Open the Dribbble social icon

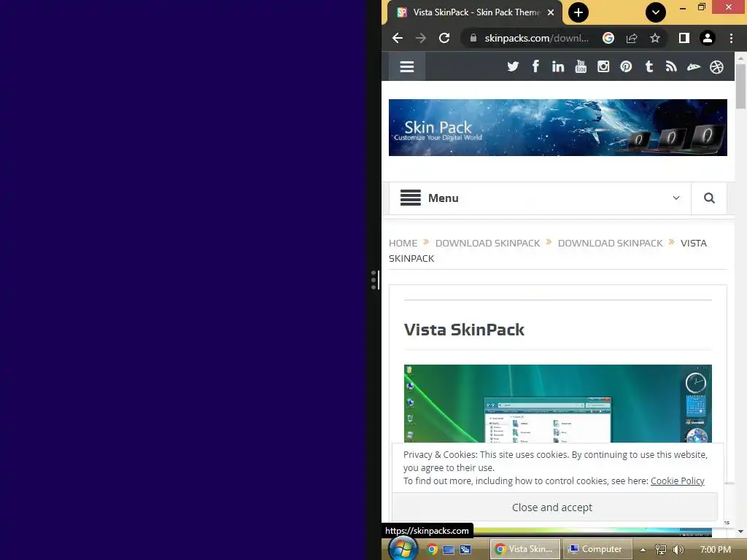(716, 67)
